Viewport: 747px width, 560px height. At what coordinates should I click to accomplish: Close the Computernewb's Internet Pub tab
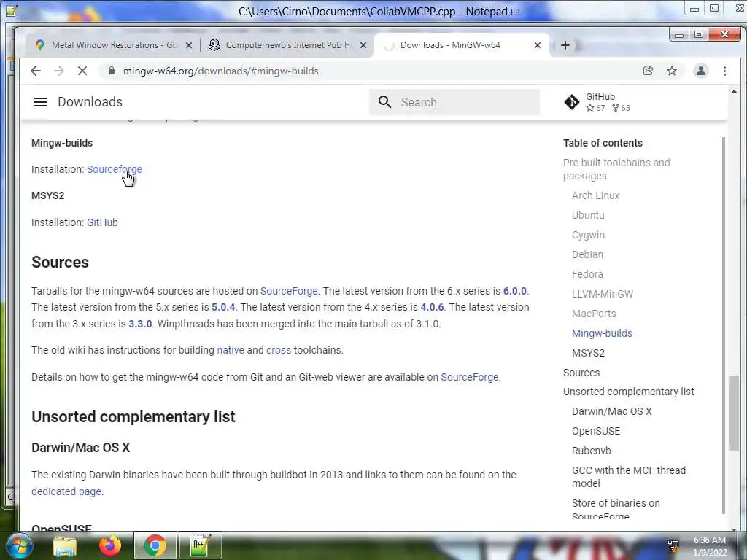tap(363, 45)
